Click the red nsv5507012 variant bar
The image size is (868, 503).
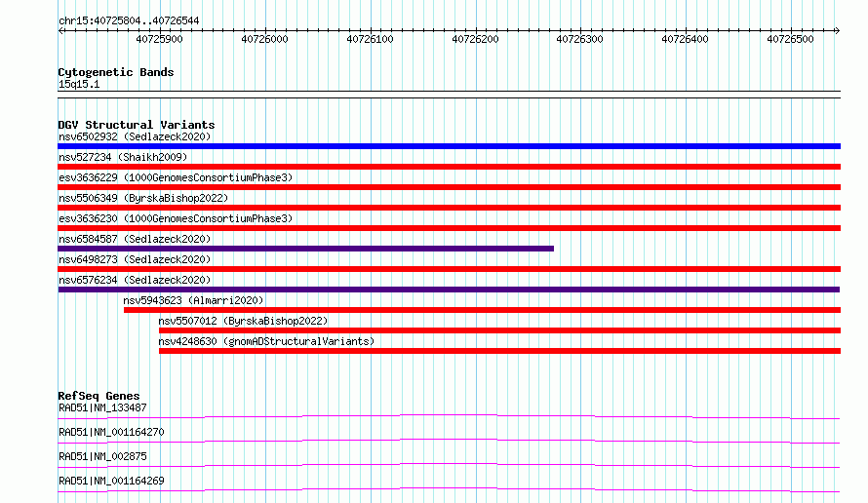(x=500, y=330)
